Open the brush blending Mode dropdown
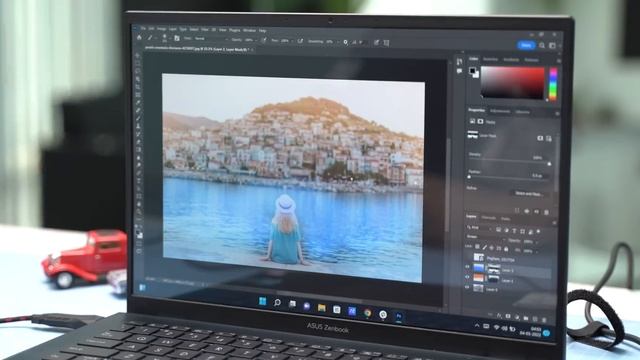Image resolution: width=640 pixels, height=360 pixels. [210, 39]
